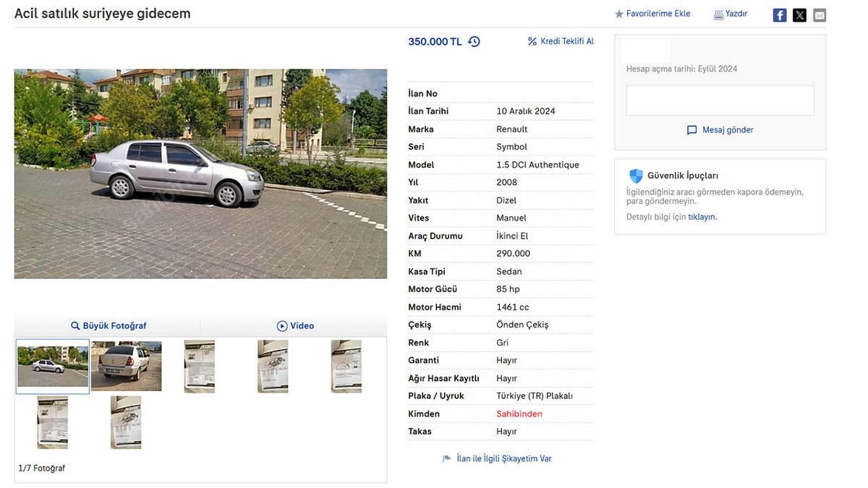Open the main silver Renault photo
Screen dimensions: 868x488
tap(200, 174)
